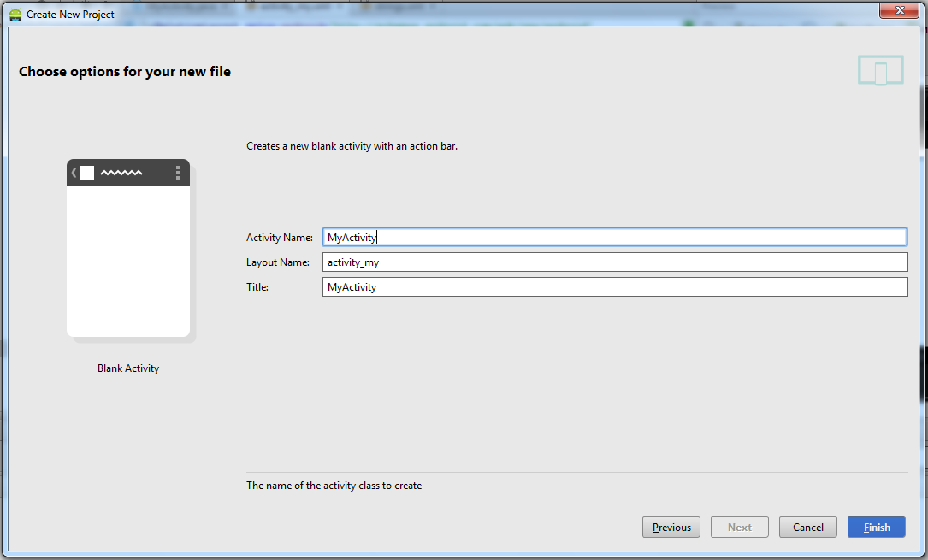Screen dimensions: 928x560
Task: Click the 'Layout Name:' label
Action: click(x=278, y=262)
